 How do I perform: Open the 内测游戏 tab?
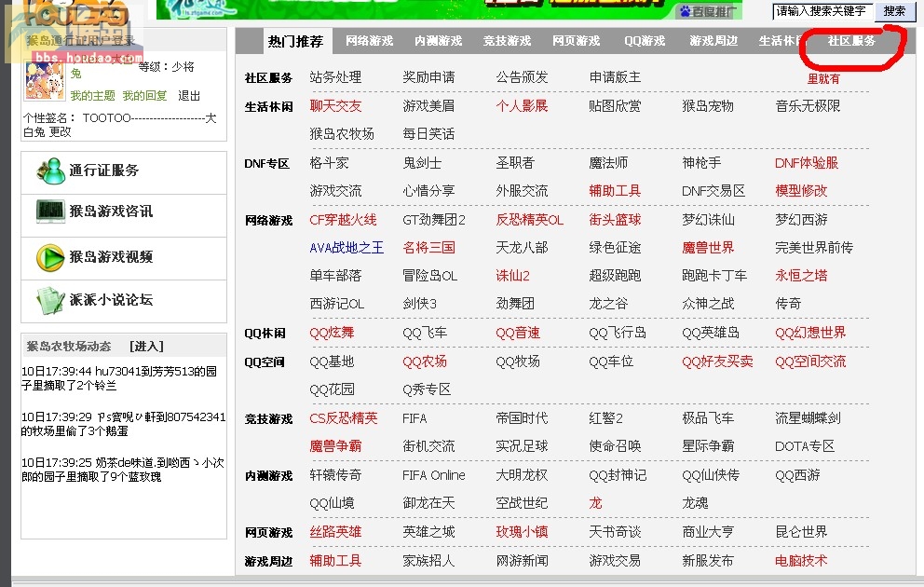coord(438,41)
